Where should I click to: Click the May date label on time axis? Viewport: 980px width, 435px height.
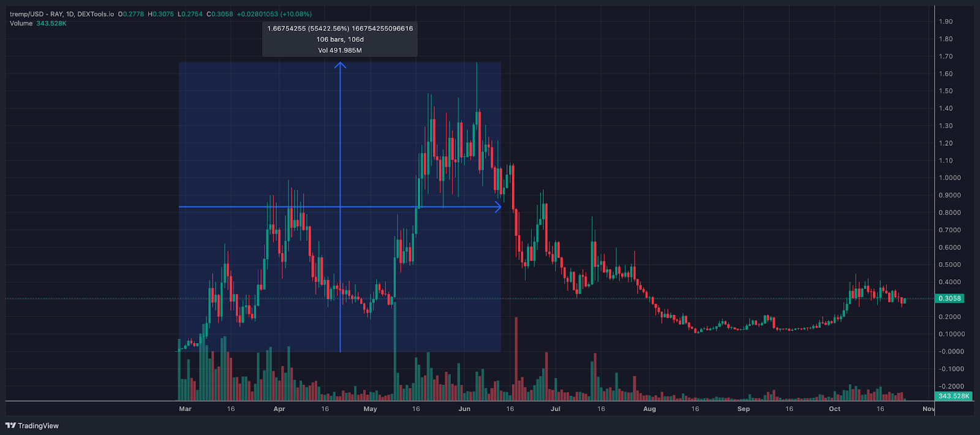370,409
